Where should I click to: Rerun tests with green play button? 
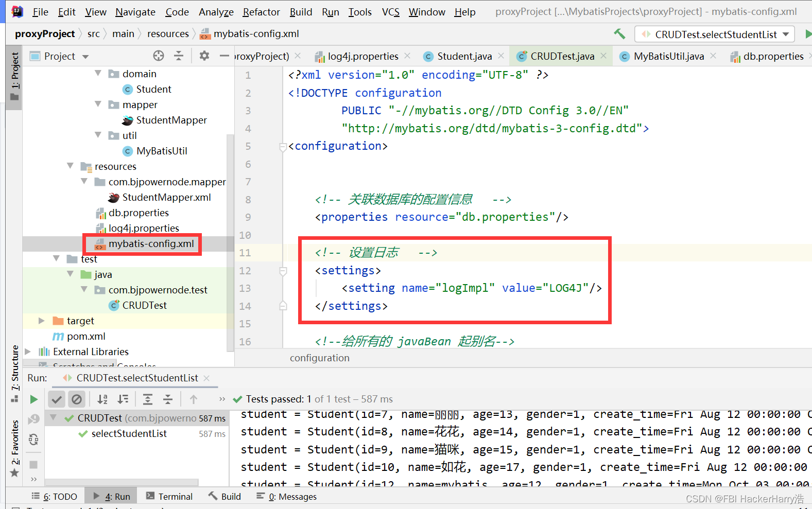pyautogui.click(x=33, y=399)
